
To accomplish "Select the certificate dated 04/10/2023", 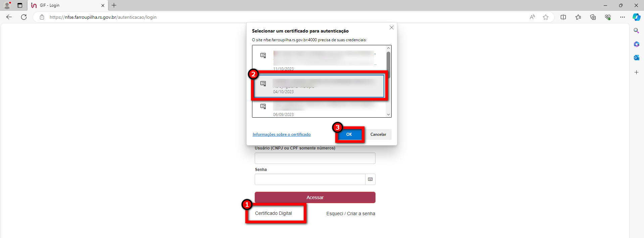I will click(319, 86).
